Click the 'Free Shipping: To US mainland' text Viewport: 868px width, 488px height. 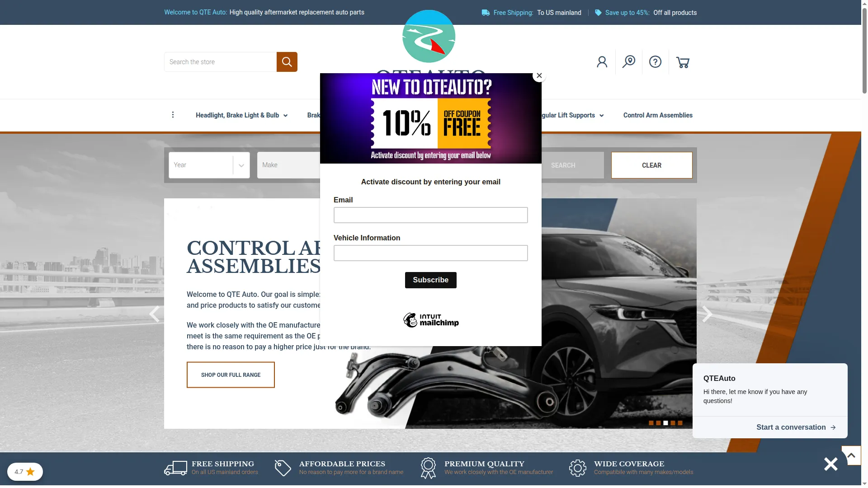point(537,13)
